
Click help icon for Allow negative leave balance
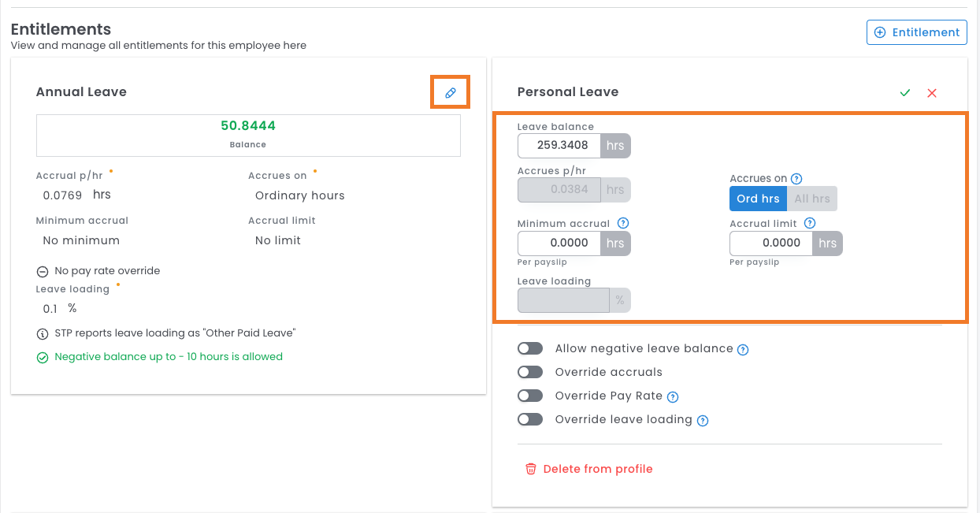[x=742, y=349]
